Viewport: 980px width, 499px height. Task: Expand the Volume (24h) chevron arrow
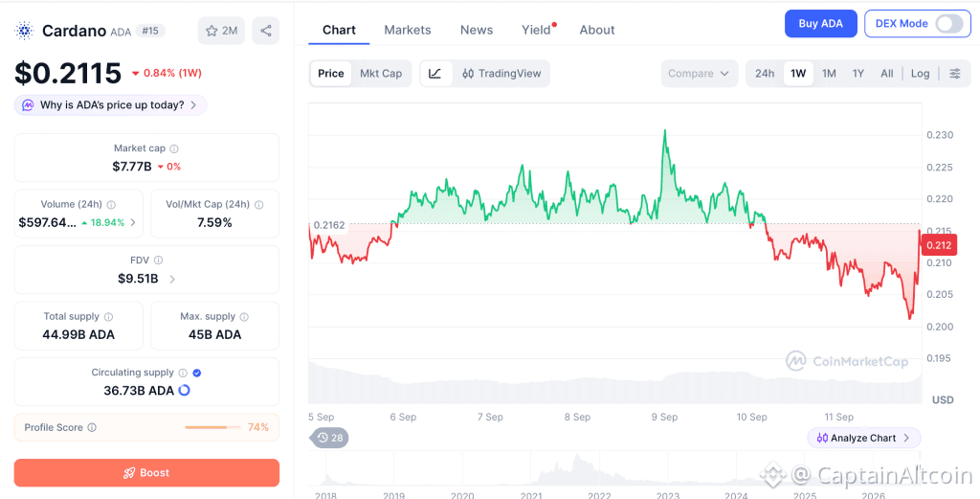[132, 222]
